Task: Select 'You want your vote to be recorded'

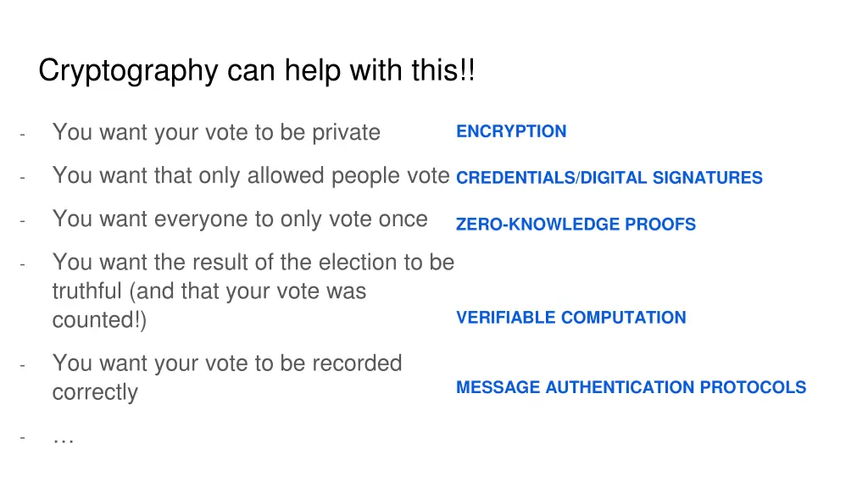Action: pos(227,363)
